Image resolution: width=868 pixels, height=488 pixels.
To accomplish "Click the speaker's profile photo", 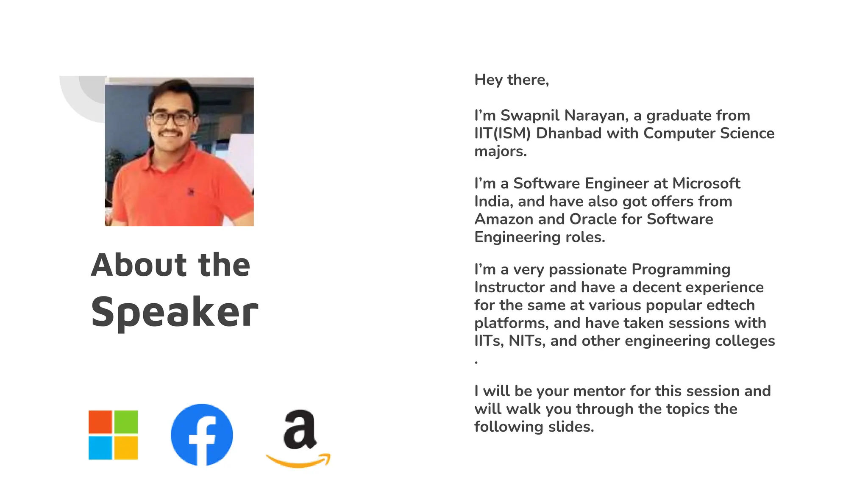I will 179,152.
